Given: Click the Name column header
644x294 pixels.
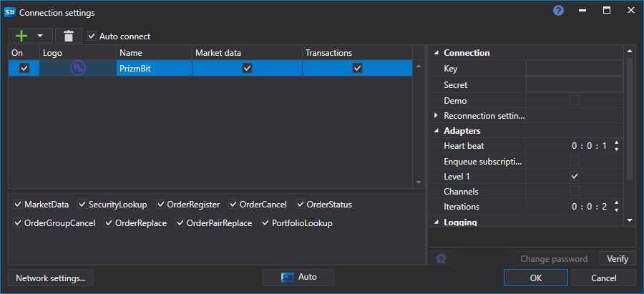Looking at the screenshot, I should point(154,53).
